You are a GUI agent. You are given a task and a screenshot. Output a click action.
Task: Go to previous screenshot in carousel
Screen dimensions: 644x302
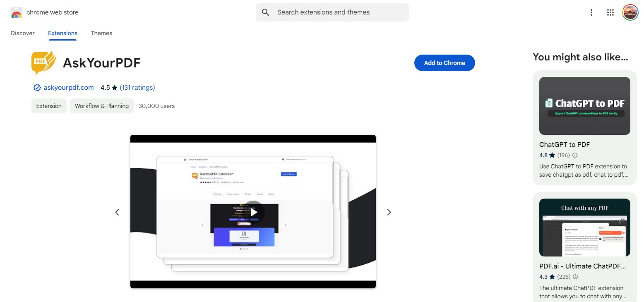coord(117,212)
